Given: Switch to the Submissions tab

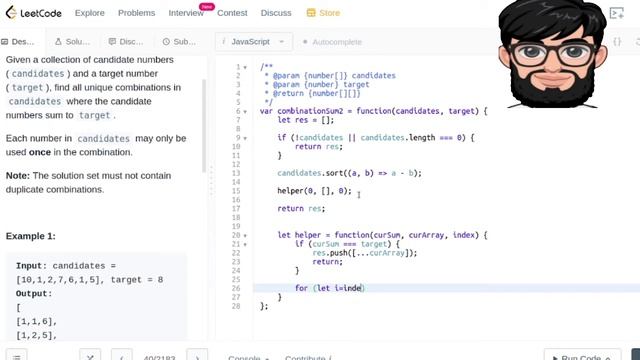Looking at the screenshot, I should (179, 42).
